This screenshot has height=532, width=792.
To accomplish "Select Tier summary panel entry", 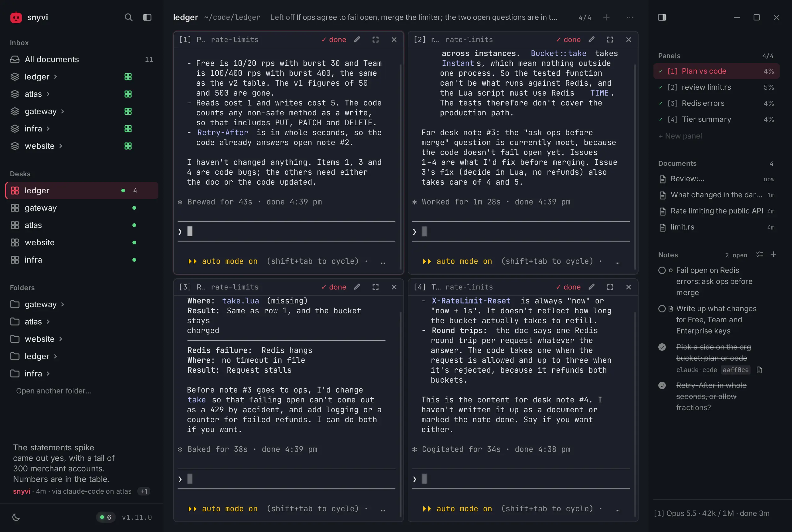I will point(716,119).
